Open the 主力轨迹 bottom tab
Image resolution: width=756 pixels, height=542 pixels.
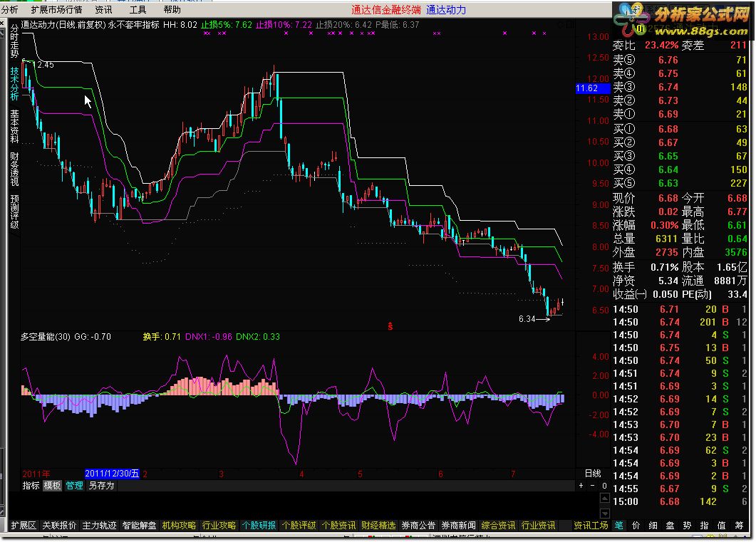click(x=99, y=525)
